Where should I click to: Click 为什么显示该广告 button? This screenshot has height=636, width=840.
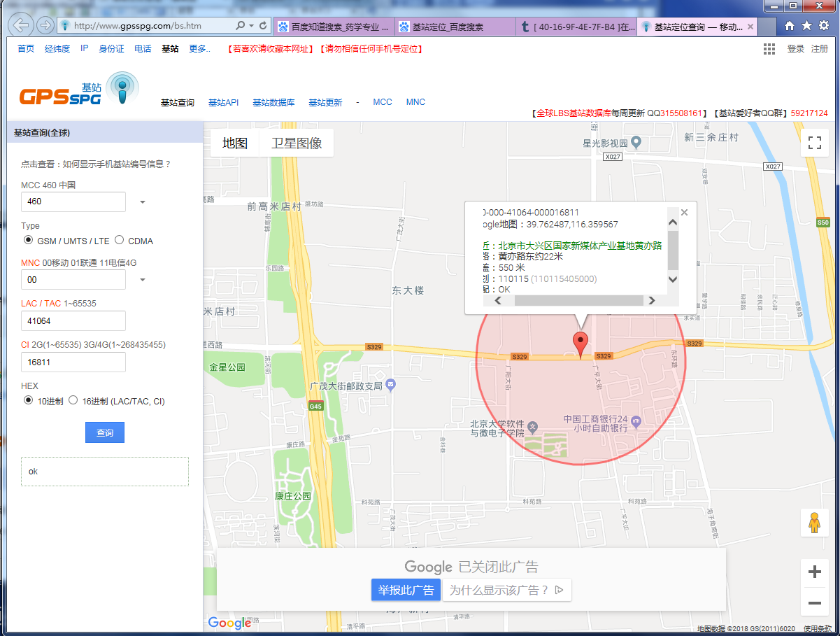point(507,590)
